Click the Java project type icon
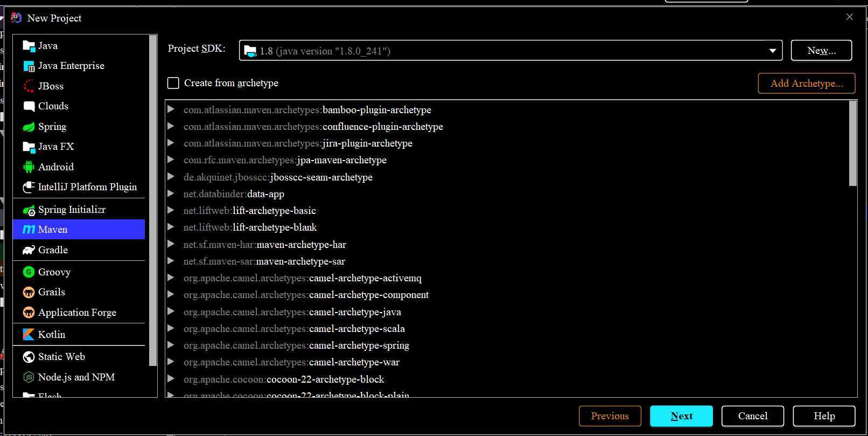Image resolution: width=868 pixels, height=436 pixels. click(x=29, y=46)
